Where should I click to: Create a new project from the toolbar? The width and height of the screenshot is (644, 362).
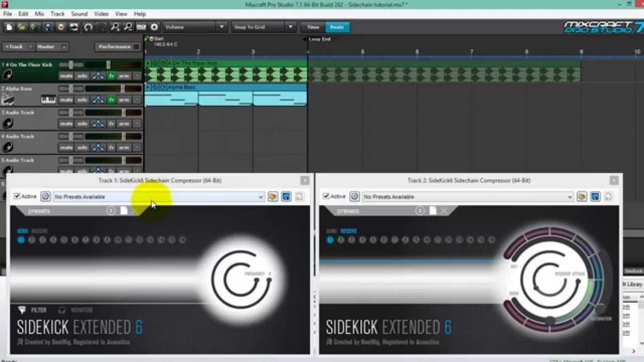[9, 27]
